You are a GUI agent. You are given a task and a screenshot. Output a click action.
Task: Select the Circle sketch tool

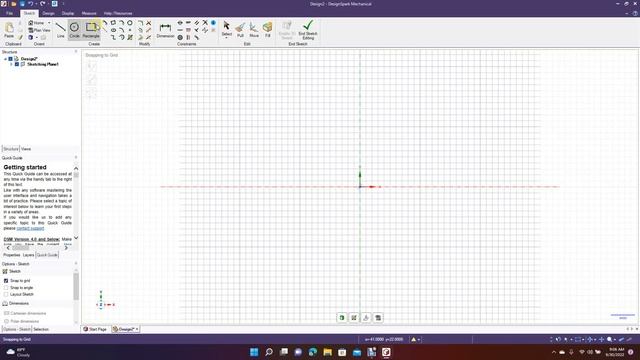tap(74, 30)
